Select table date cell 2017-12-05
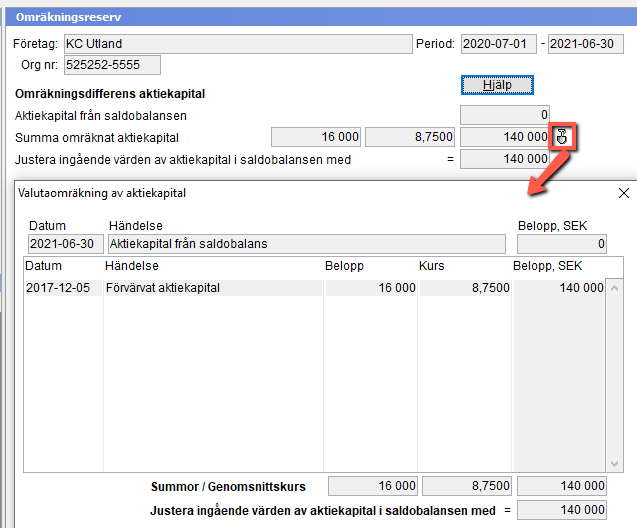 point(63,288)
